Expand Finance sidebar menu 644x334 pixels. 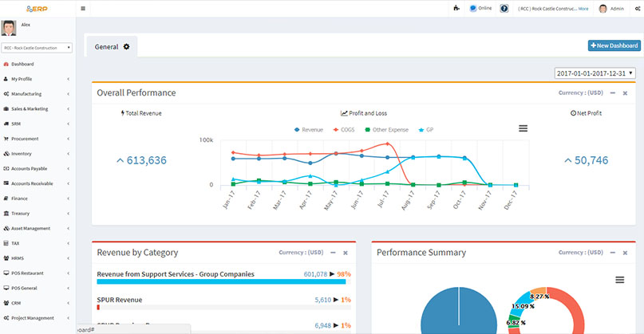point(38,198)
